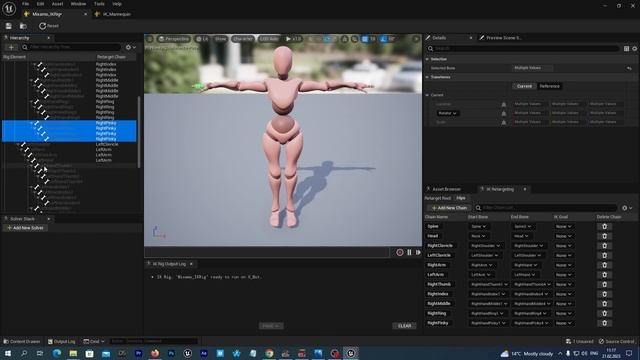This screenshot has height=360, width=640.
Task: Pause the viewport animation preview
Action: [409, 253]
